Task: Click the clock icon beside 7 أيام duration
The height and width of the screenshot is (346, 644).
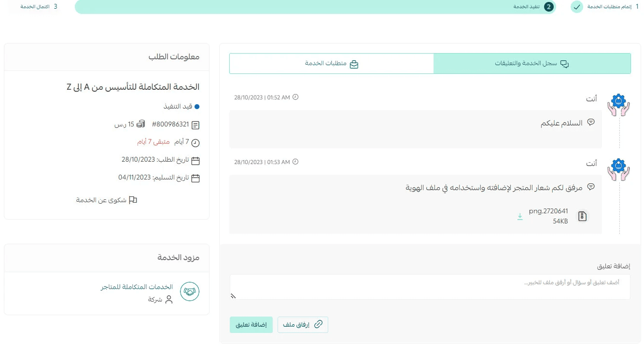Action: click(x=196, y=143)
